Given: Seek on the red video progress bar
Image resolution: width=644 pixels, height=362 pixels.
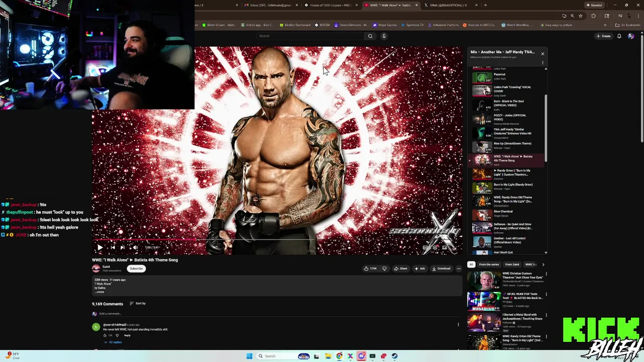Looking at the screenshot, I should (x=277, y=240).
